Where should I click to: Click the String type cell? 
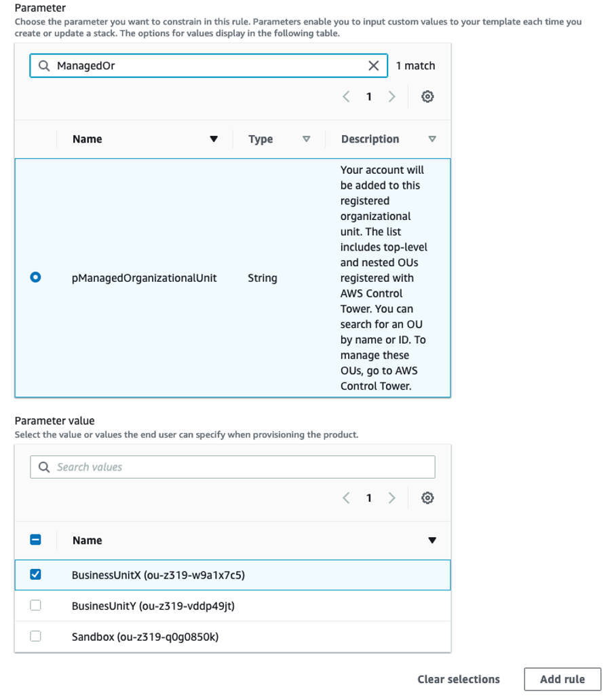point(263,278)
